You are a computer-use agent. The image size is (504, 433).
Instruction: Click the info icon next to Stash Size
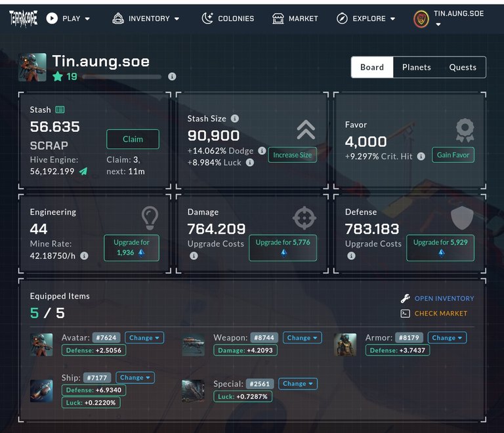tap(235, 119)
